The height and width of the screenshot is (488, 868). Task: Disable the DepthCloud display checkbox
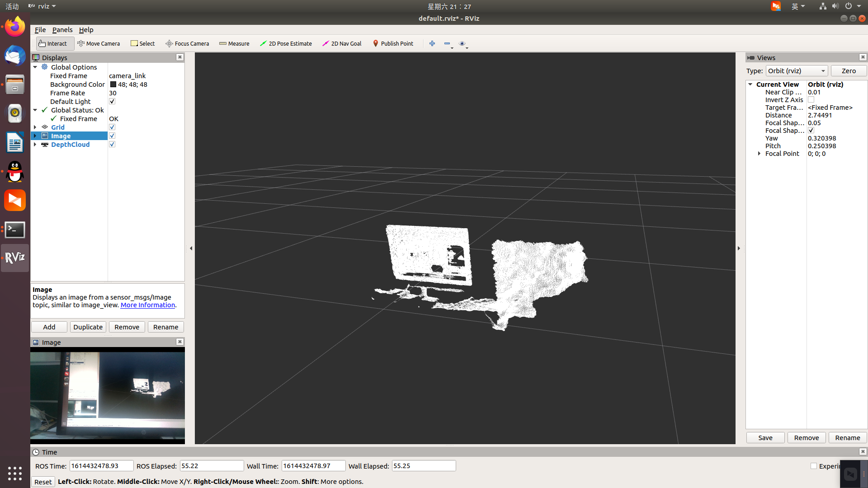pos(112,145)
